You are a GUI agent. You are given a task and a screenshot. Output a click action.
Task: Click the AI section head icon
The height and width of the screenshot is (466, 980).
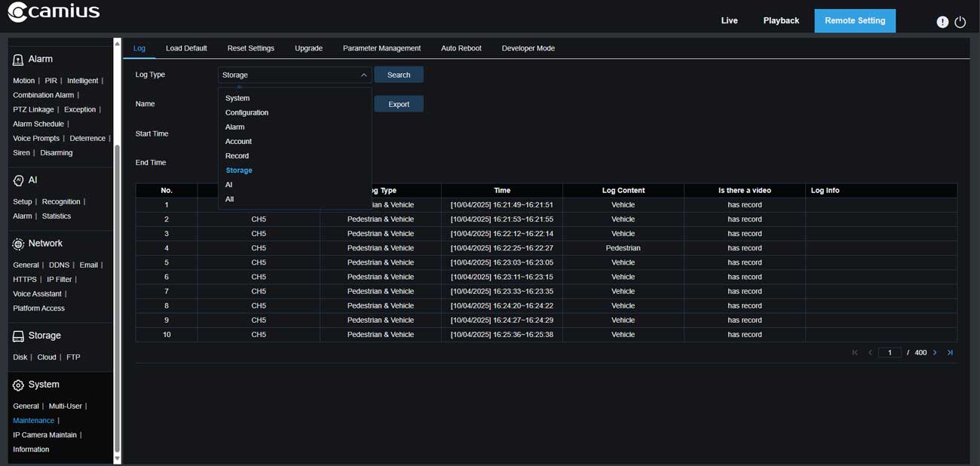click(18, 181)
